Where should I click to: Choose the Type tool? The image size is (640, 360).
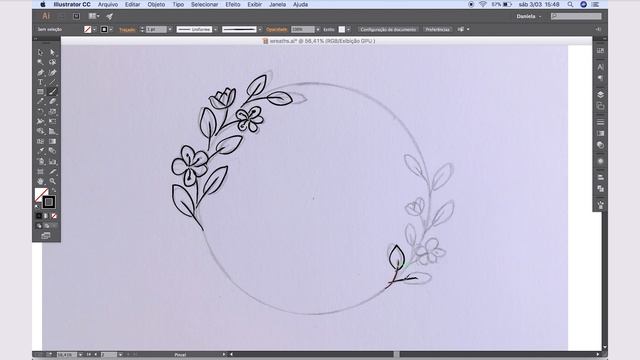40,82
